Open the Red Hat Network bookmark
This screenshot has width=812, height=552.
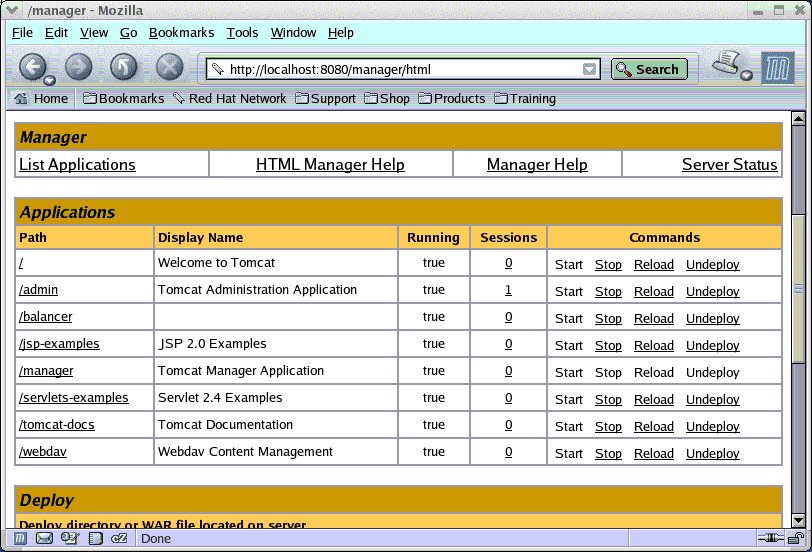[229, 98]
